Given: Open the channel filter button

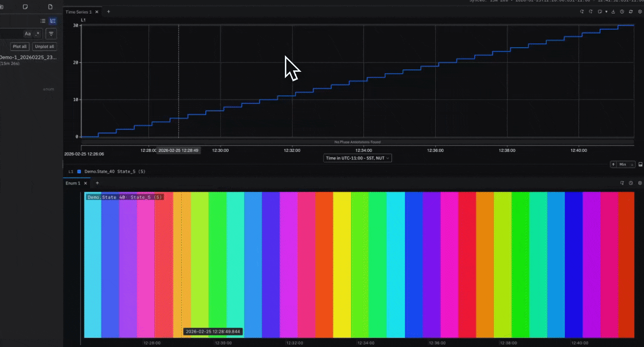Looking at the screenshot, I should pos(51,34).
